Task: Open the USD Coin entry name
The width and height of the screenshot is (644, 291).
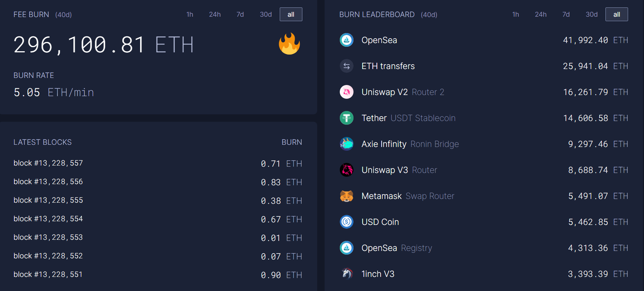Action: (x=380, y=222)
